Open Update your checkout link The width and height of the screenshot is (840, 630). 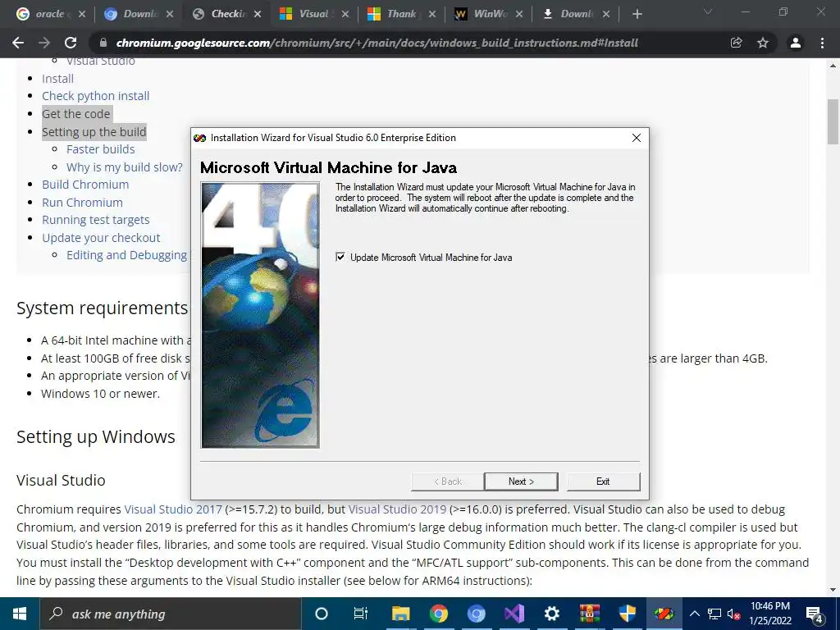pyautogui.click(x=101, y=238)
